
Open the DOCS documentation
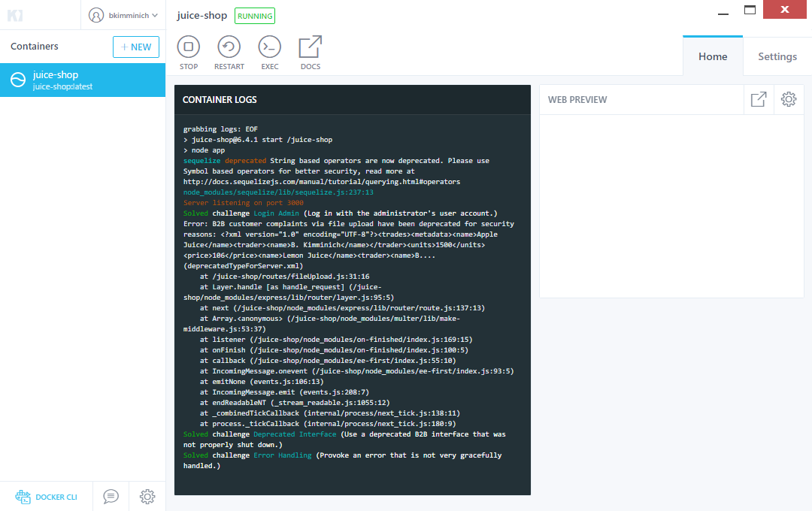coord(310,51)
